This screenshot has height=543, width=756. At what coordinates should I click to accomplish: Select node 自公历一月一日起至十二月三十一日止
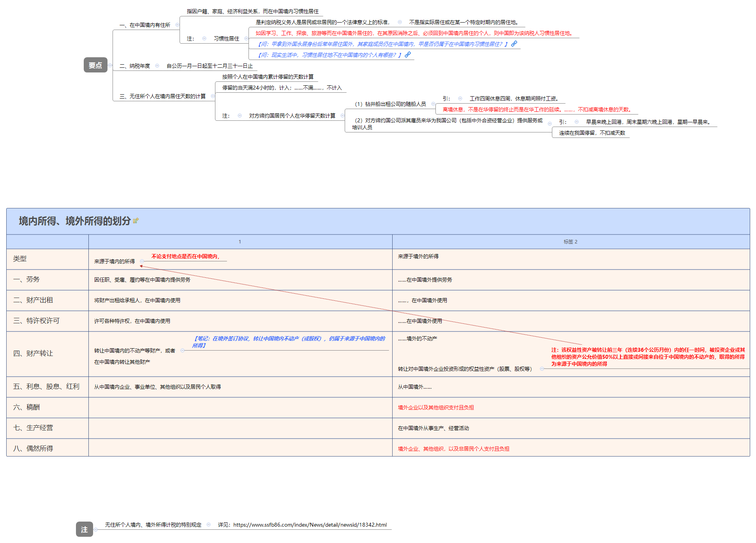[210, 66]
